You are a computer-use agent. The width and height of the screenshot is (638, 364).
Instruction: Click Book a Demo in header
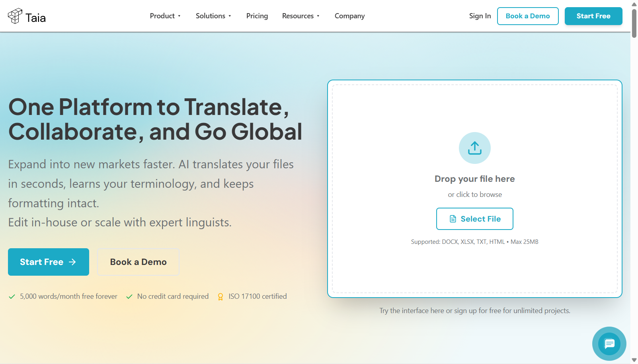pyautogui.click(x=528, y=16)
